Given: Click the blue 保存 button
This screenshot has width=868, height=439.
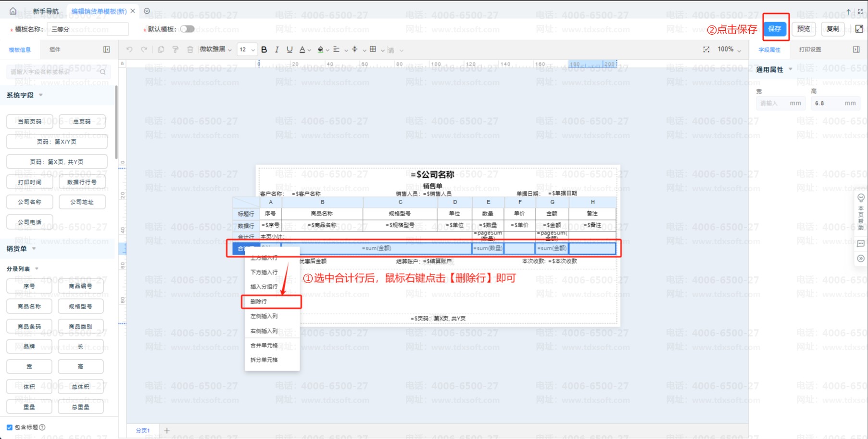Looking at the screenshot, I should 775,29.
